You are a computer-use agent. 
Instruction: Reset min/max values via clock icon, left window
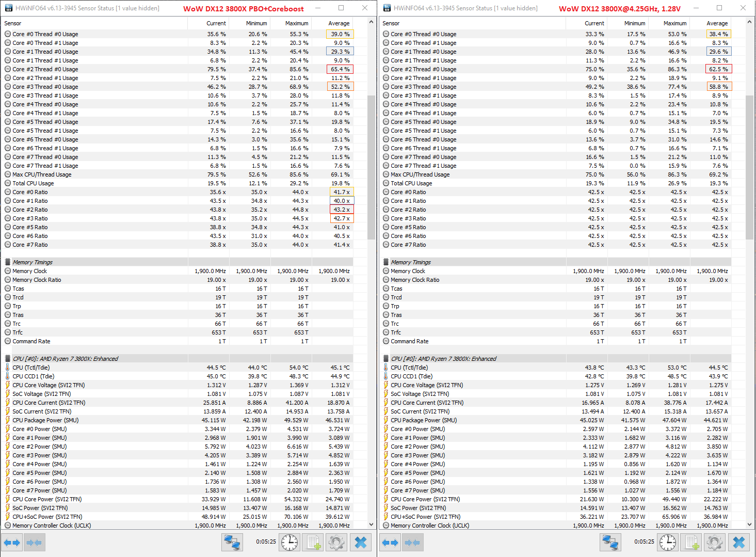coord(289,543)
